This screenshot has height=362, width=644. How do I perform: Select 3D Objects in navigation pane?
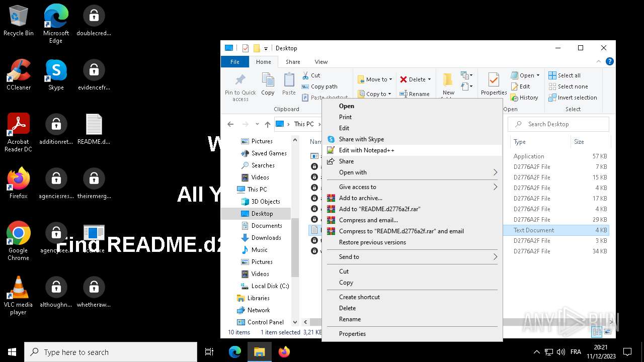261,202
